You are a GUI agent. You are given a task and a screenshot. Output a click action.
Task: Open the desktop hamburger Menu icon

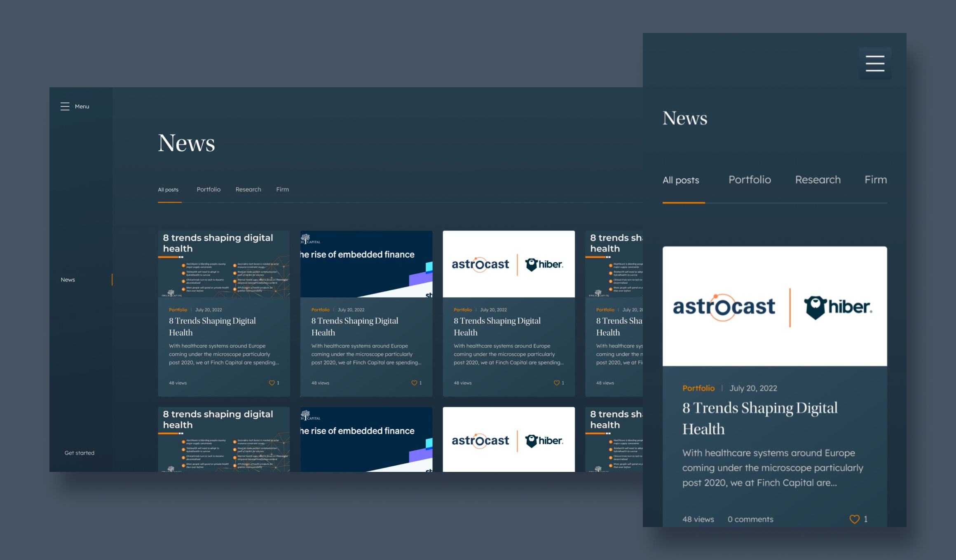pos(65,106)
